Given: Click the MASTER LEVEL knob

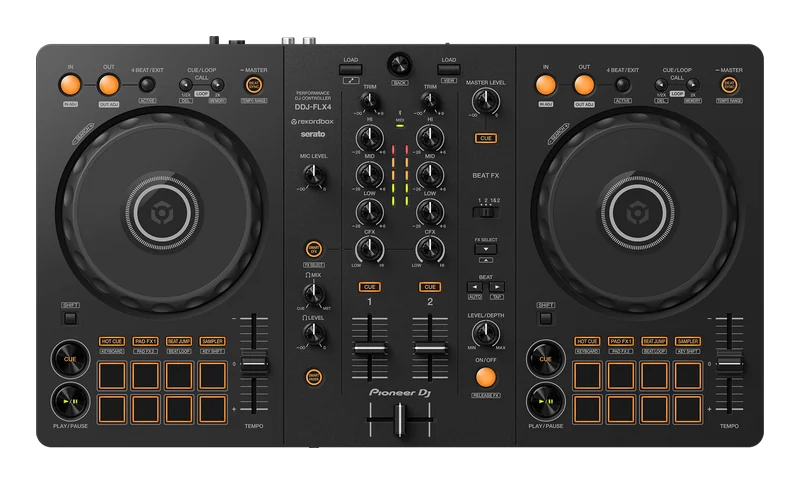Looking at the screenshot, I should (x=486, y=101).
